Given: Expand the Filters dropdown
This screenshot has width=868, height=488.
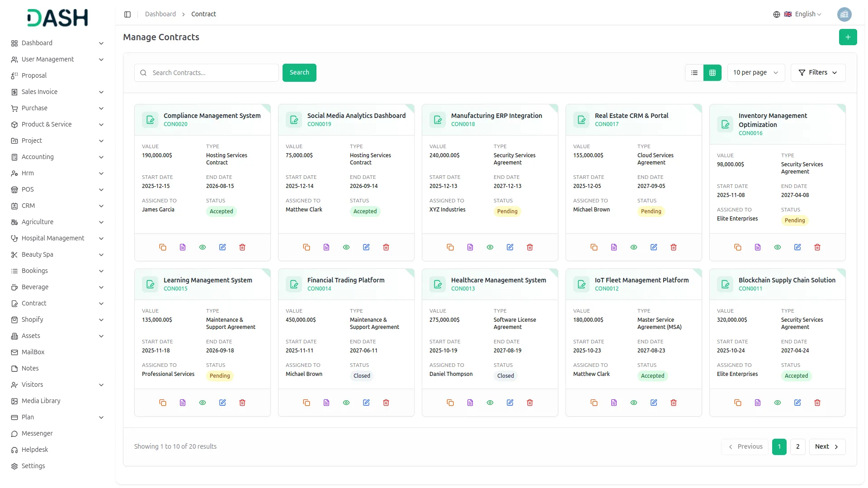Looking at the screenshot, I should coord(818,73).
